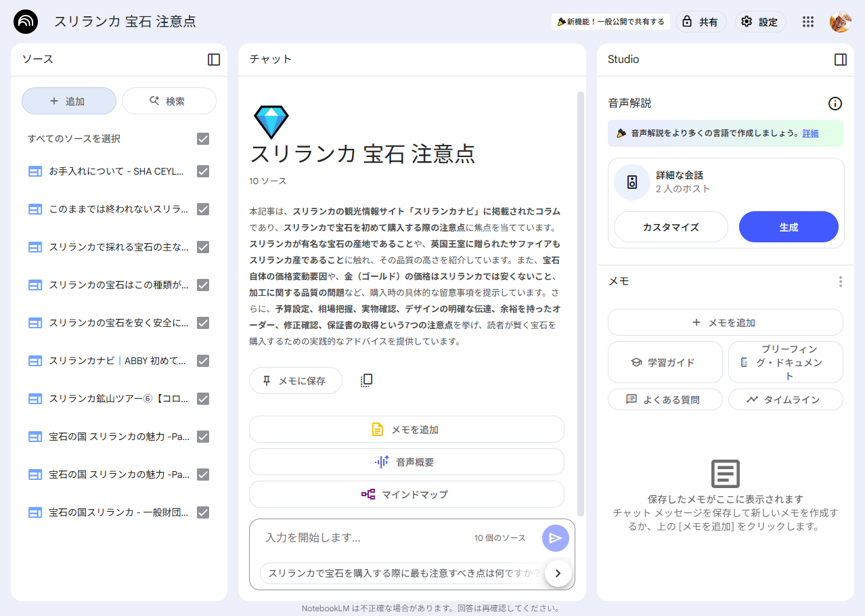
Task: Click the NotebookLM logo icon
Action: [x=26, y=22]
